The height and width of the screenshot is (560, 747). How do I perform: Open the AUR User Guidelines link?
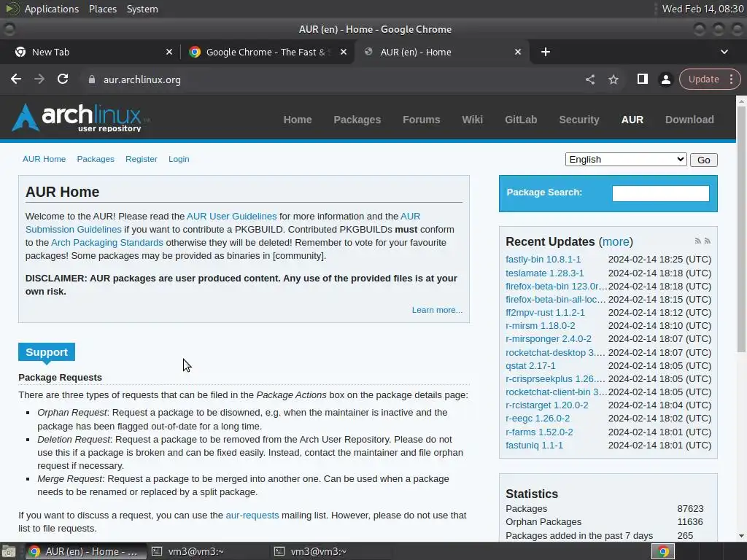coord(231,216)
